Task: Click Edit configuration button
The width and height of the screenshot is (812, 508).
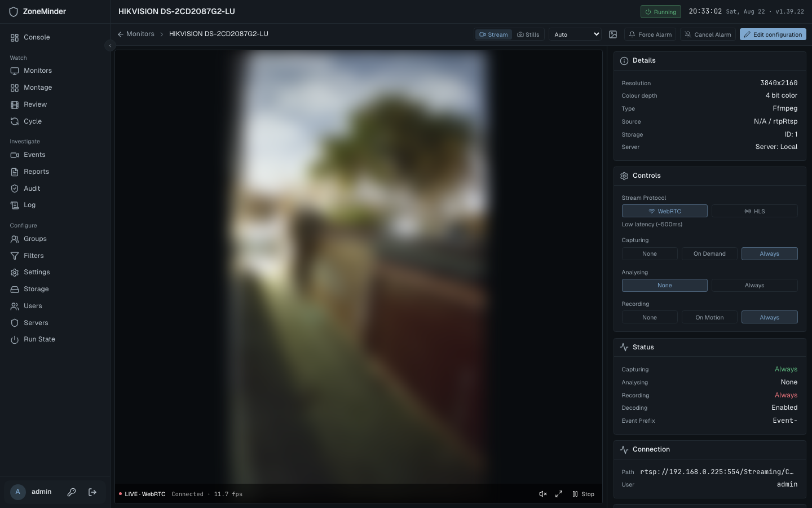Action: (x=773, y=34)
